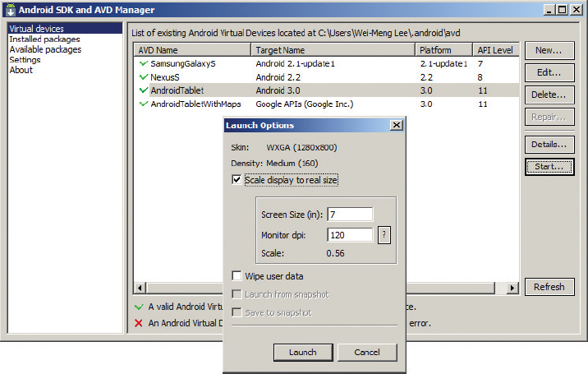
Task: Click the Android 2.2 target cell
Action: [278, 77]
